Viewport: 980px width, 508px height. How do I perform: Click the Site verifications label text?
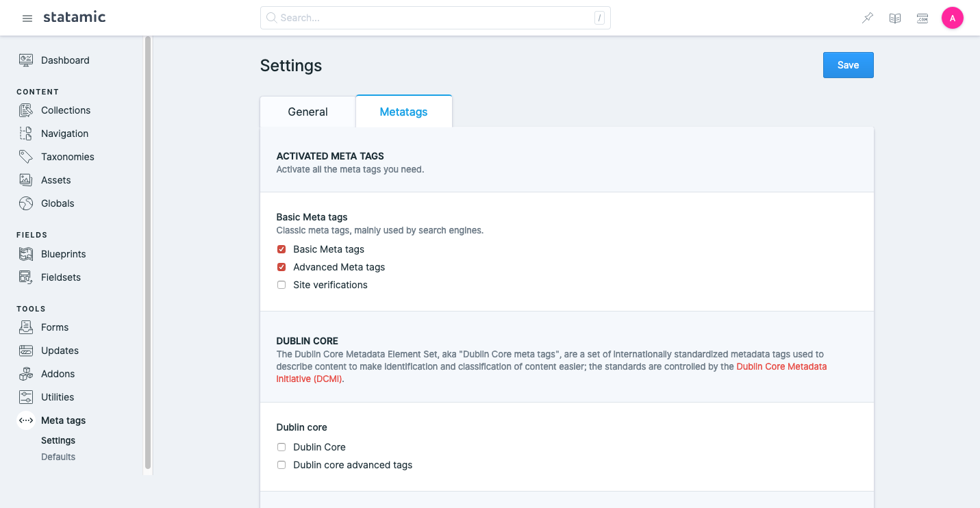click(x=330, y=285)
